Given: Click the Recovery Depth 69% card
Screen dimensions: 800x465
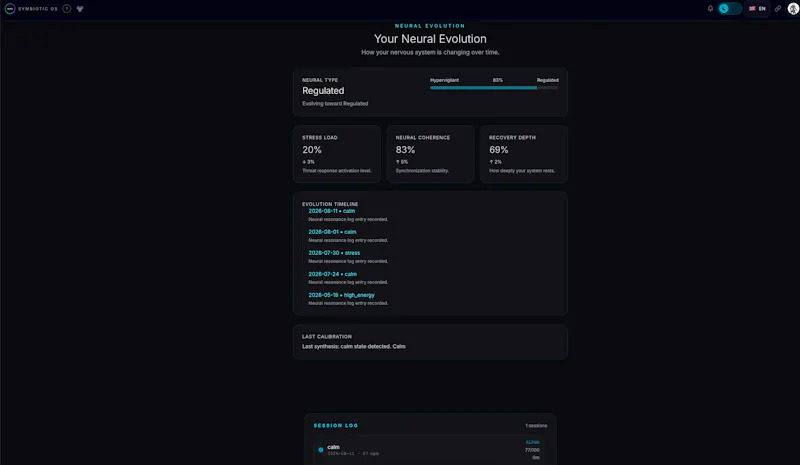Looking at the screenshot, I should pos(523,154).
